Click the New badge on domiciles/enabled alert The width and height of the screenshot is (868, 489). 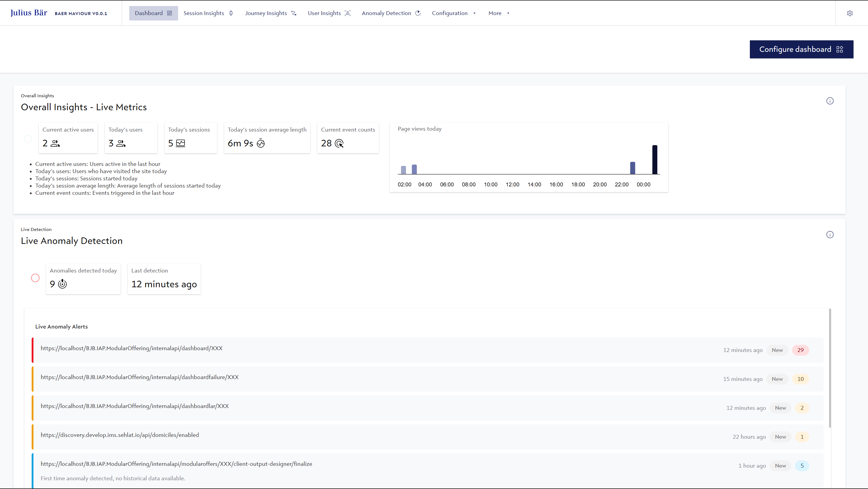(780, 437)
